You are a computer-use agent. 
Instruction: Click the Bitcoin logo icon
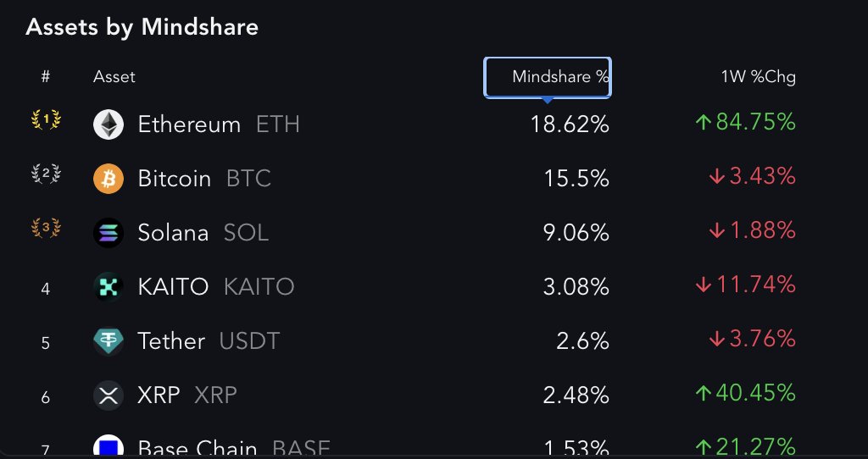point(108,178)
